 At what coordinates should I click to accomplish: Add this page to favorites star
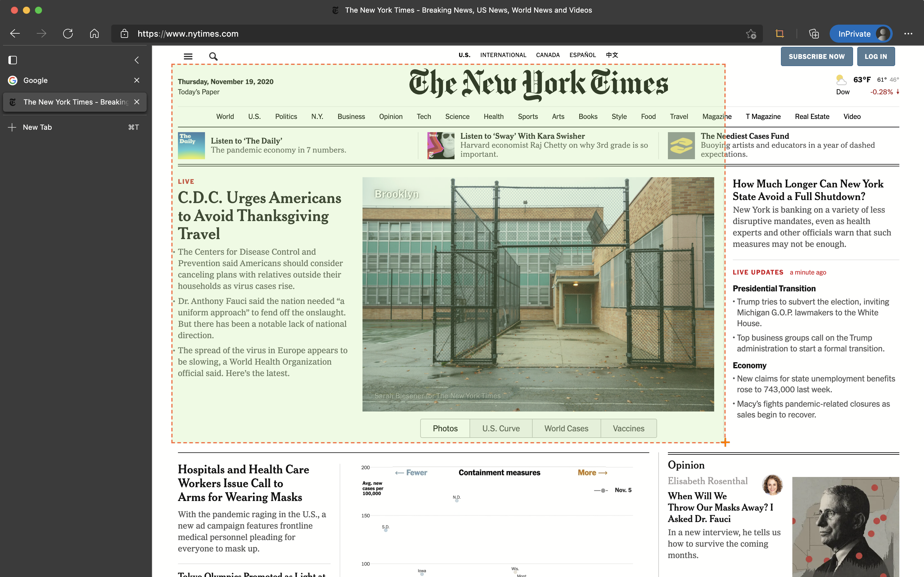click(x=751, y=34)
